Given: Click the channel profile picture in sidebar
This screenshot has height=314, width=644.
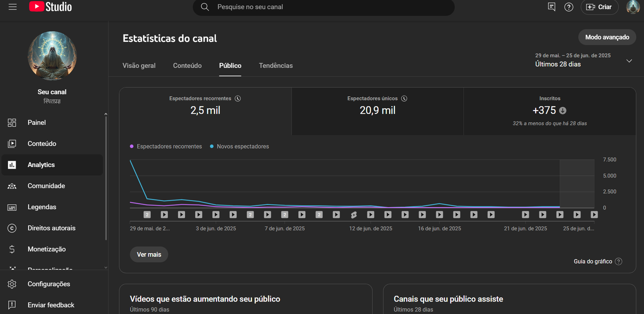Looking at the screenshot, I should tap(52, 56).
